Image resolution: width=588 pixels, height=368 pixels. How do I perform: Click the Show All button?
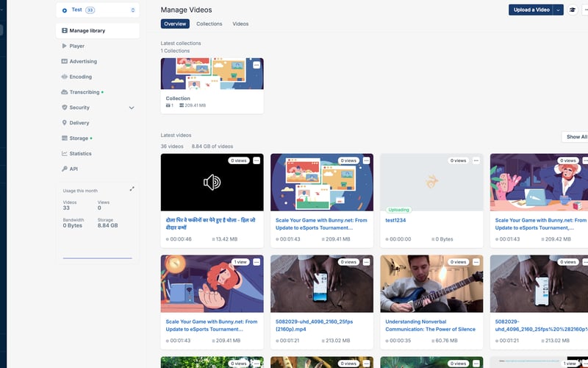click(x=576, y=137)
